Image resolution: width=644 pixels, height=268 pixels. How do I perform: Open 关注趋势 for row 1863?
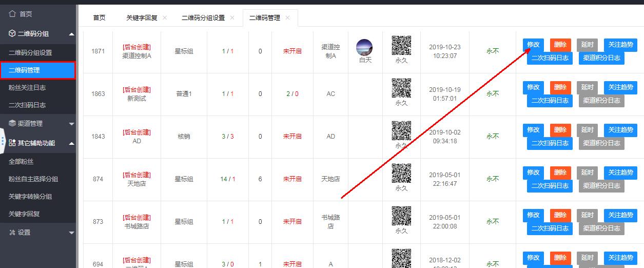[x=621, y=87]
